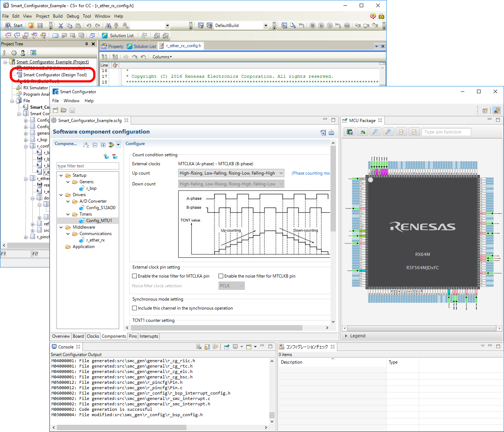
Task: Pin the Console view
Action: (226, 347)
